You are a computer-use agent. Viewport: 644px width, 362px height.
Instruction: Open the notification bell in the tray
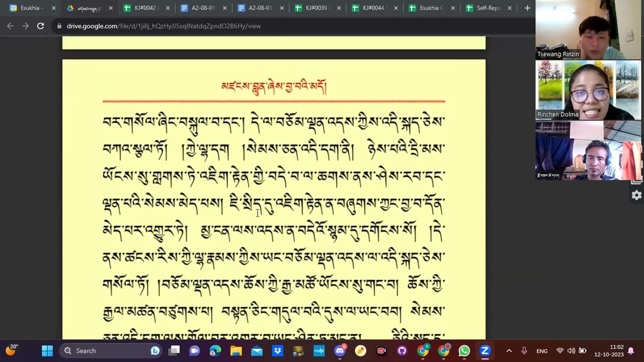pos(631,350)
